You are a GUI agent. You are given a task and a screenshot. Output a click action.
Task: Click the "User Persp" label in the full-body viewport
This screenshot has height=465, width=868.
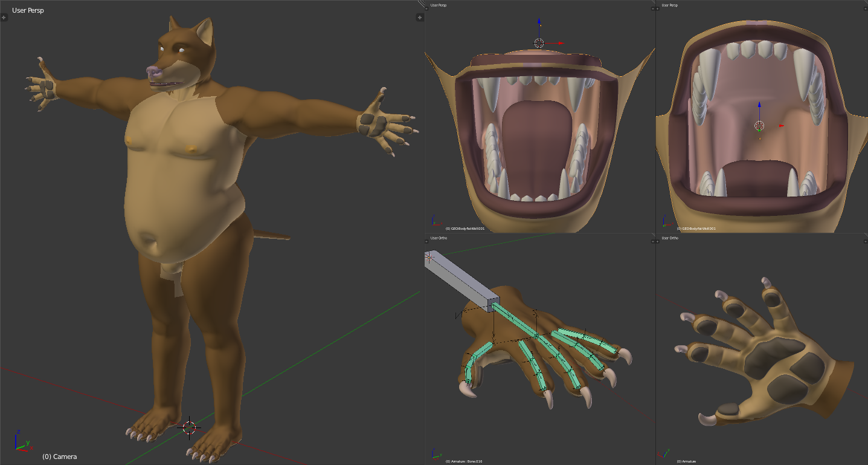[x=28, y=10]
